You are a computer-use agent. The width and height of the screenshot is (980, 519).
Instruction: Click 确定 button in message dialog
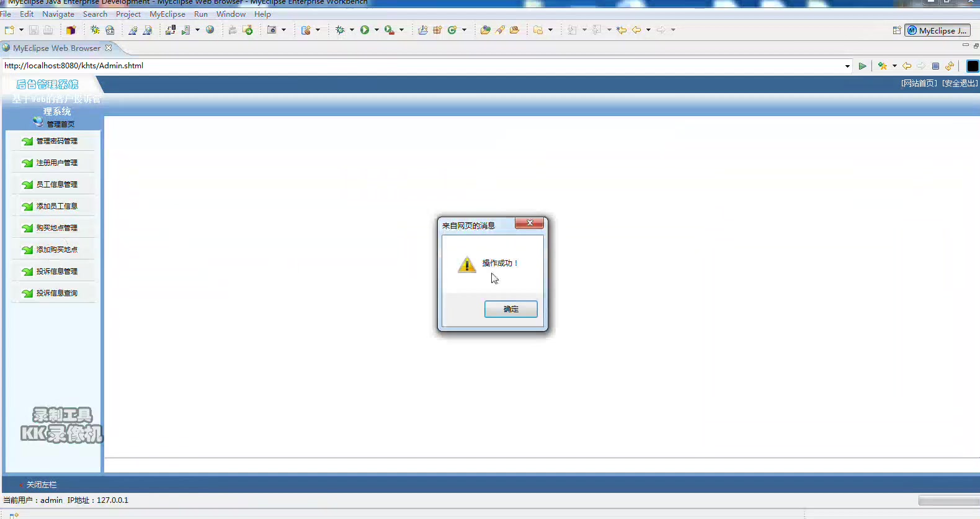click(511, 309)
